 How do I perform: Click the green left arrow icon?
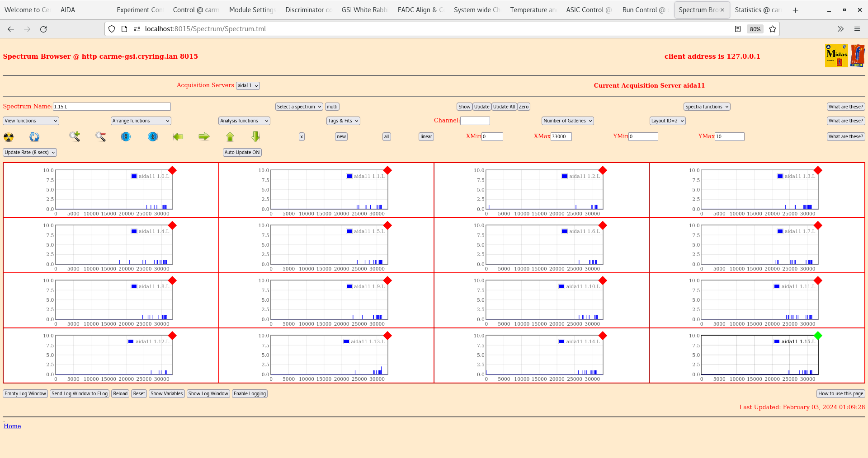178,136
